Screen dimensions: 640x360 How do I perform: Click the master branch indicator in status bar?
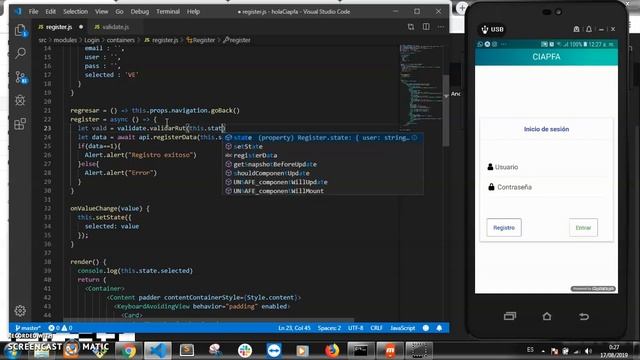coord(28,328)
